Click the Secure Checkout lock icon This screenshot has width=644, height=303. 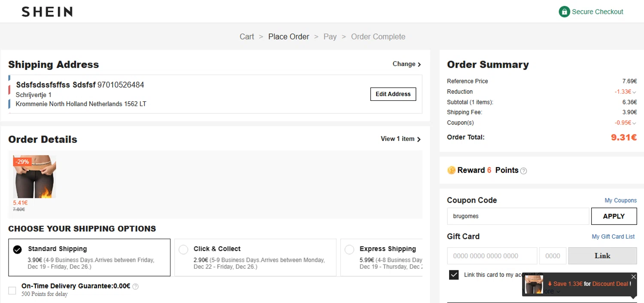pos(564,12)
